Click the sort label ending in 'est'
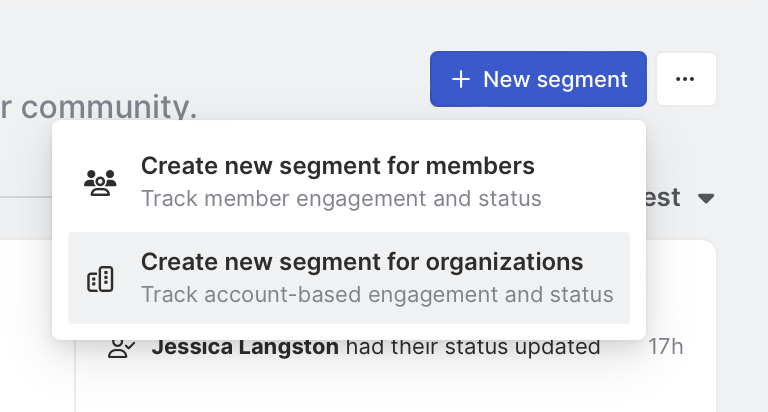Image resolution: width=768 pixels, height=412 pixels. [663, 198]
